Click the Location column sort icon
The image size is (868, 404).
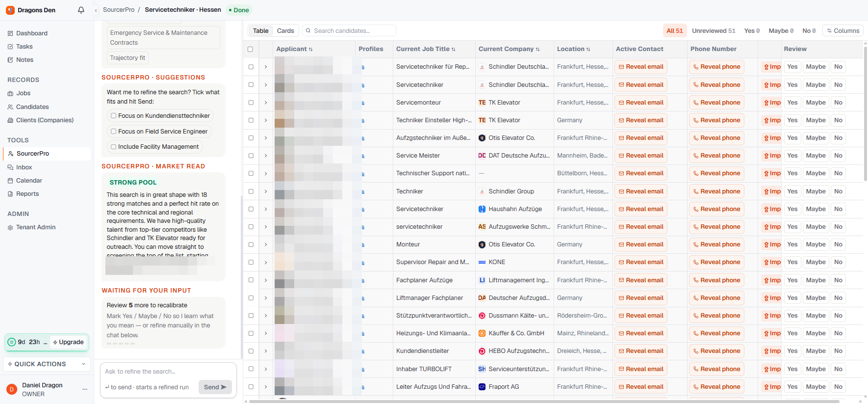coord(588,49)
